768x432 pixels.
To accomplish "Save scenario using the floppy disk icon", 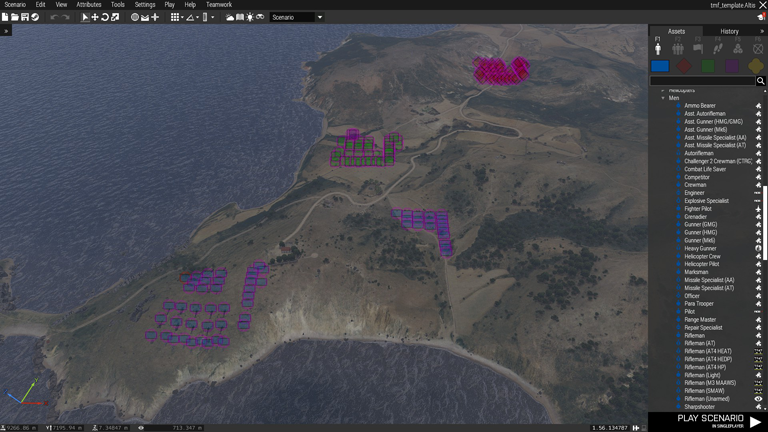I will 25,17.
